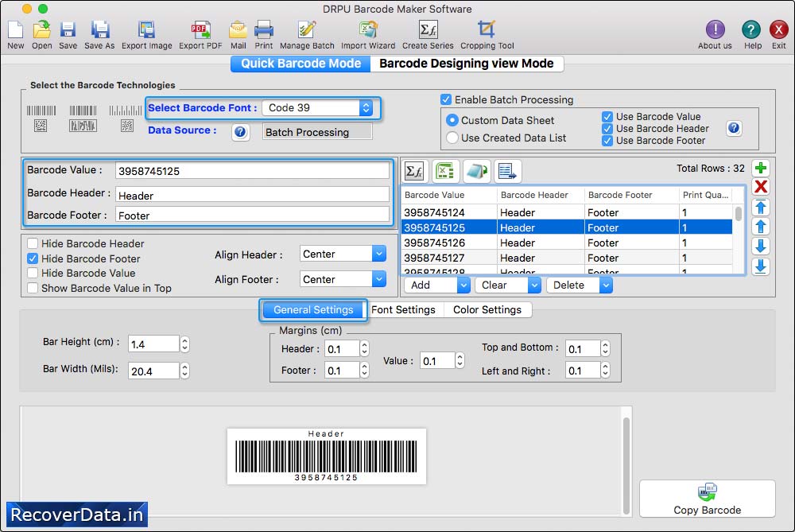Click the Copy Barcode button
Viewport: 795px width, 532px height.
(707, 499)
